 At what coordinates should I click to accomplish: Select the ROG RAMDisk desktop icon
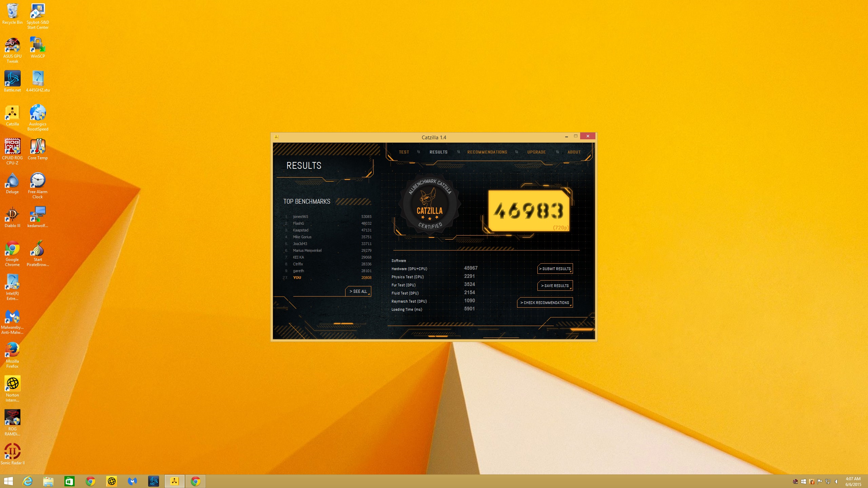12,423
